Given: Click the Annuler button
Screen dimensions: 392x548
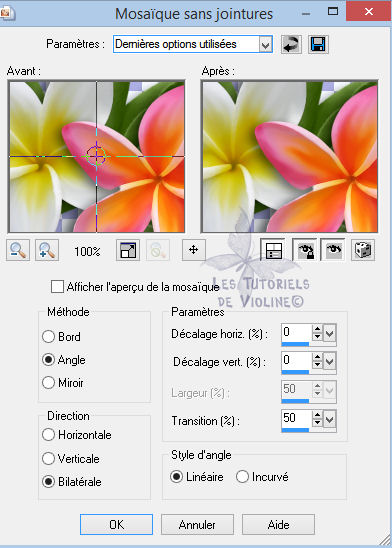Looking at the screenshot, I should pyautogui.click(x=197, y=524).
